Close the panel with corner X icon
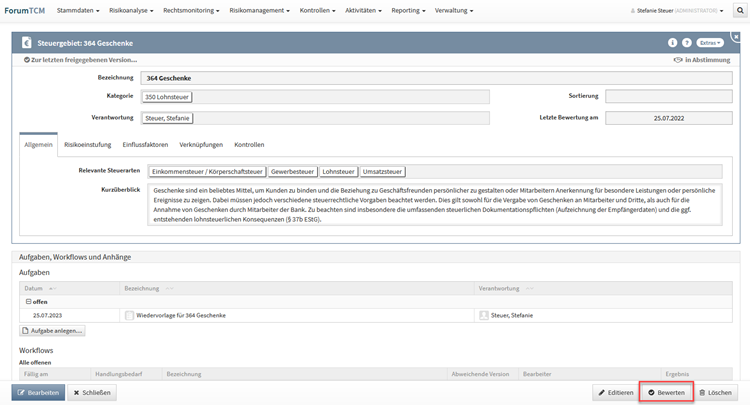The height and width of the screenshot is (405, 750). coord(738,37)
